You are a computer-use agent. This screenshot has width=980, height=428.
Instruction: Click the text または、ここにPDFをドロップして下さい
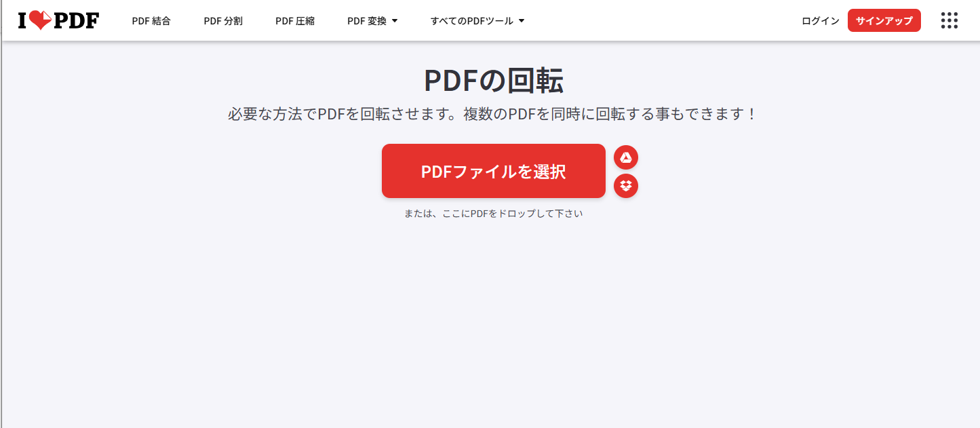coord(494,214)
